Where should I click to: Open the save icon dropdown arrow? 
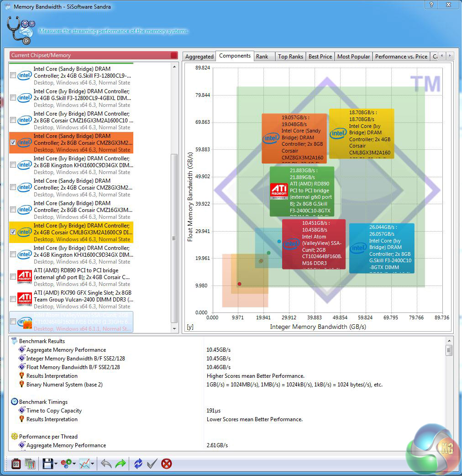tap(56, 464)
